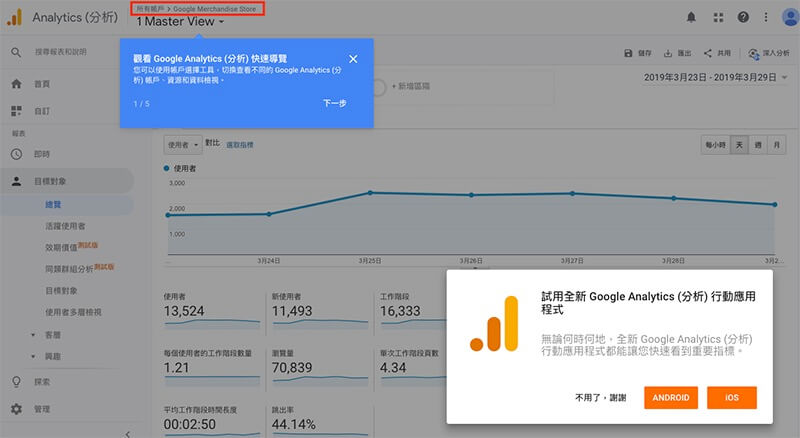Collapse the sidebar with bottom chevron
Screen dimensions: 800x438
(127, 434)
